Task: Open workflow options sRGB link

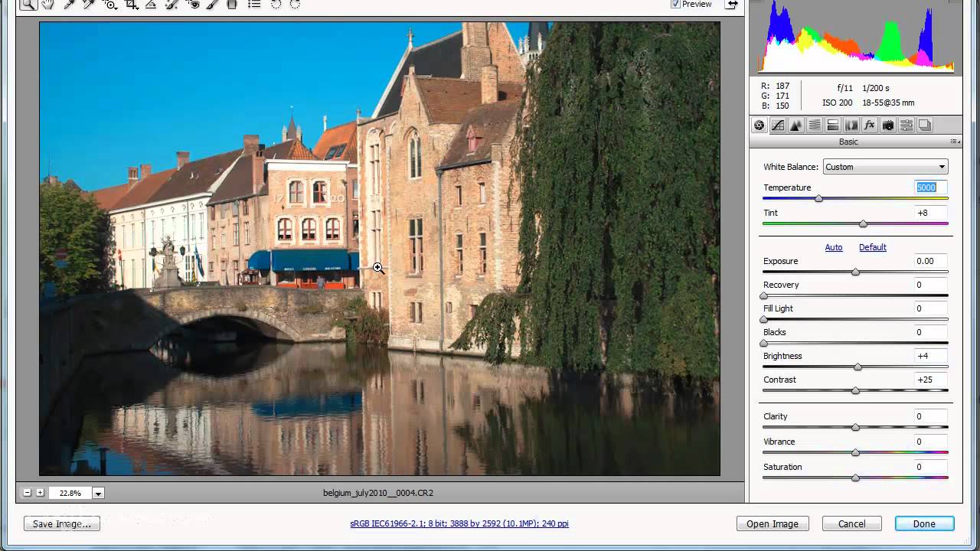Action: click(x=459, y=524)
